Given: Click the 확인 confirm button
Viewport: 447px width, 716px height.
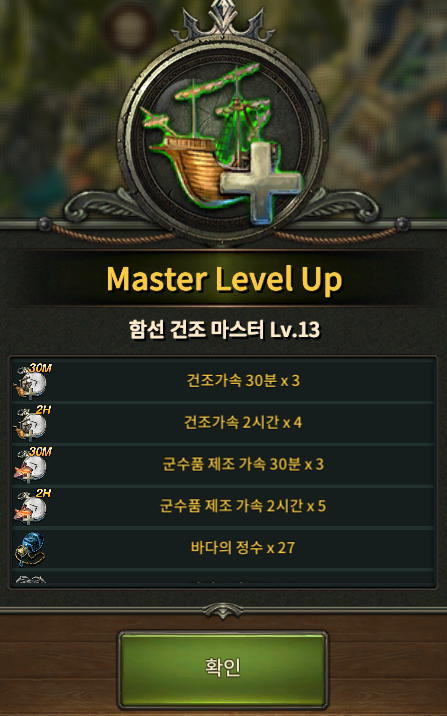Looking at the screenshot, I should pyautogui.click(x=223, y=669).
